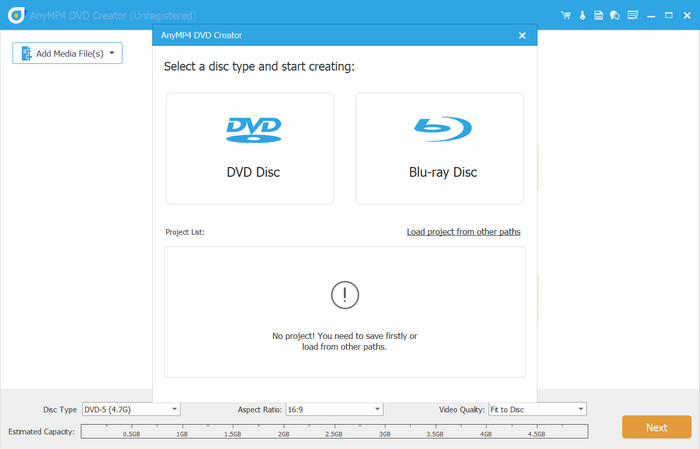This screenshot has width=700, height=449.
Task: Click the 'Aspect Ratio:' label
Action: [259, 409]
